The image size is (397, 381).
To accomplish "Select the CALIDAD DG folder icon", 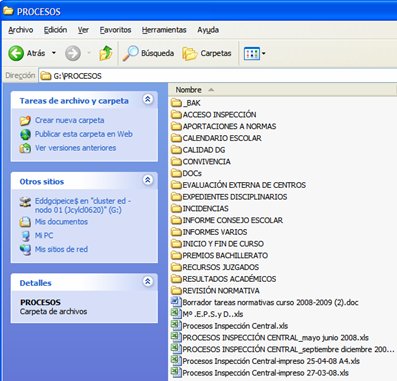I will point(176,150).
